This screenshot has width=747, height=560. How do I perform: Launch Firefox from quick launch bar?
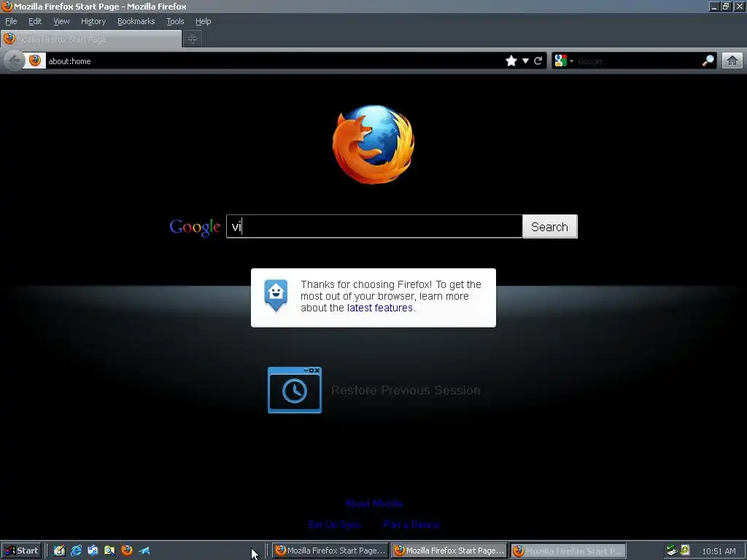127,551
